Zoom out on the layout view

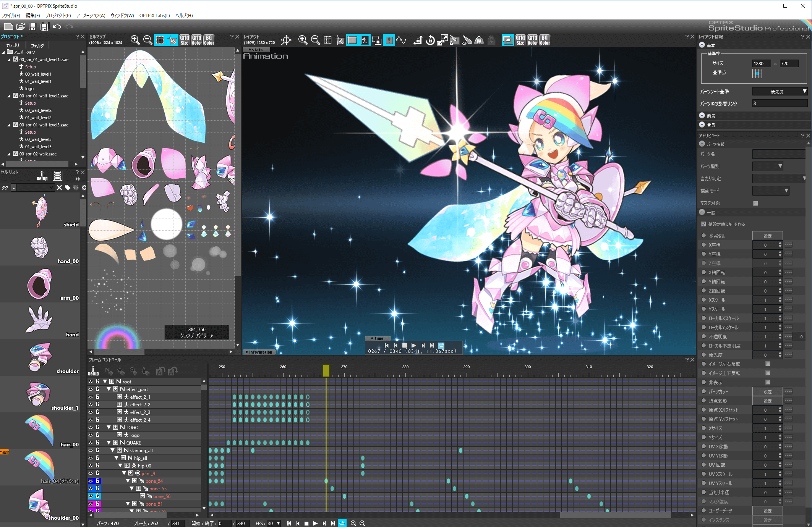pos(315,40)
